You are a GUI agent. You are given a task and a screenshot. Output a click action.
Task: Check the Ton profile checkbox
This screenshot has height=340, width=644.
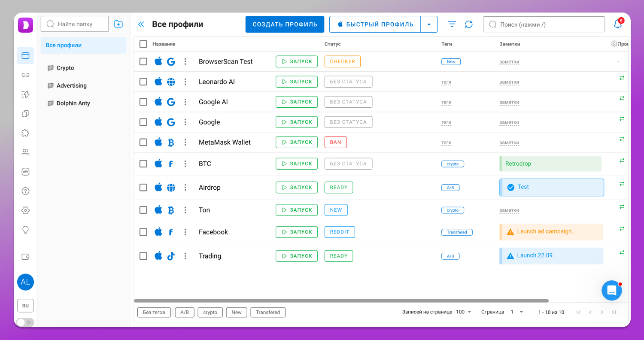[143, 210]
